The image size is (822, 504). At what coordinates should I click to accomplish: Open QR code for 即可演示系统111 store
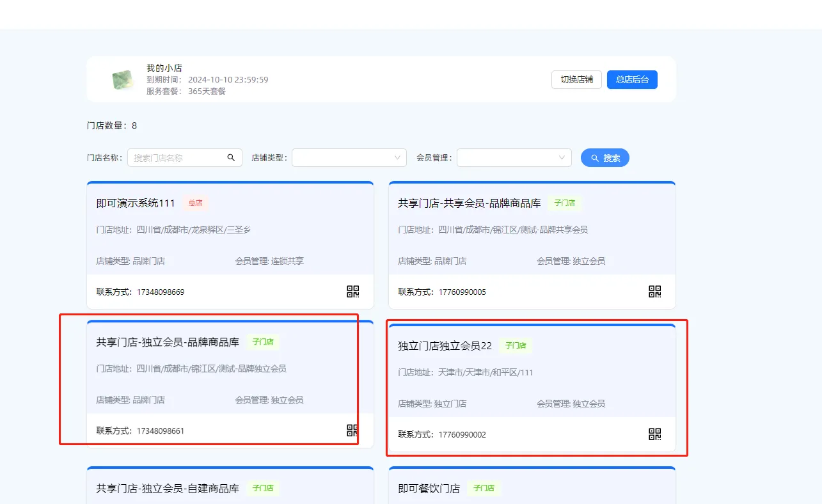pos(352,292)
